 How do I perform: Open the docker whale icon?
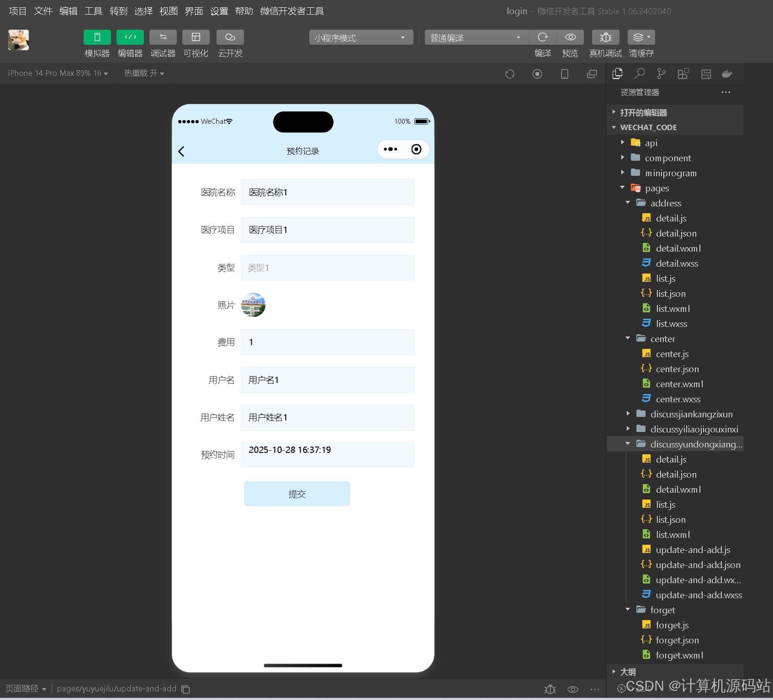point(727,74)
